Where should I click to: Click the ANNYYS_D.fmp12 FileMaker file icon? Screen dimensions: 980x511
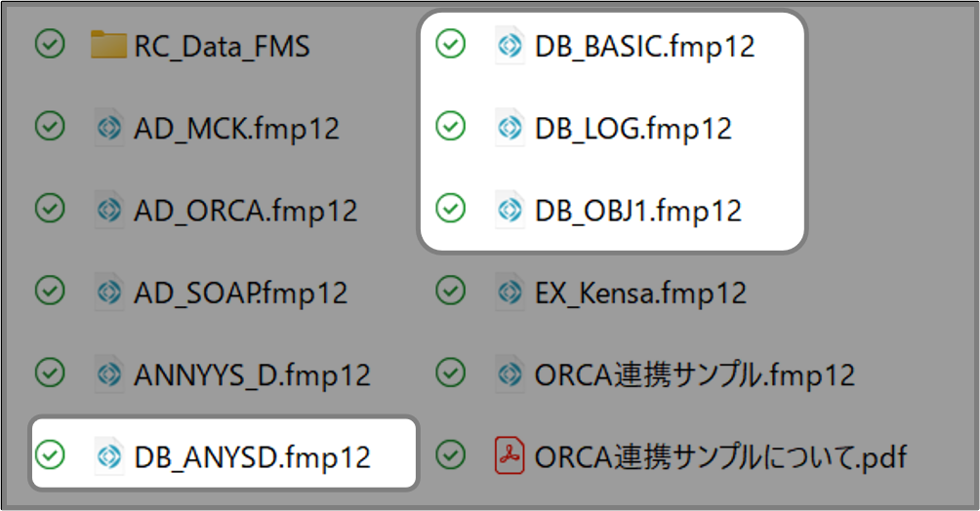[108, 372]
